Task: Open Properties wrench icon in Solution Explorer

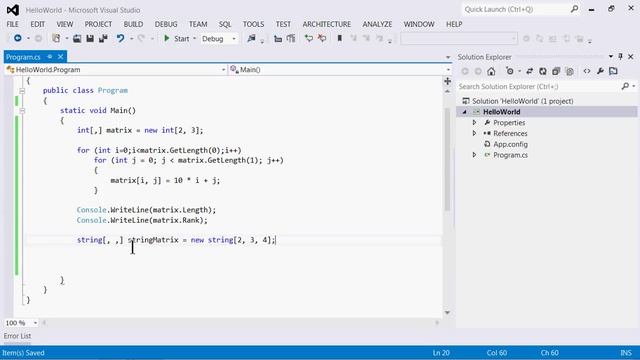Action: coord(600,71)
